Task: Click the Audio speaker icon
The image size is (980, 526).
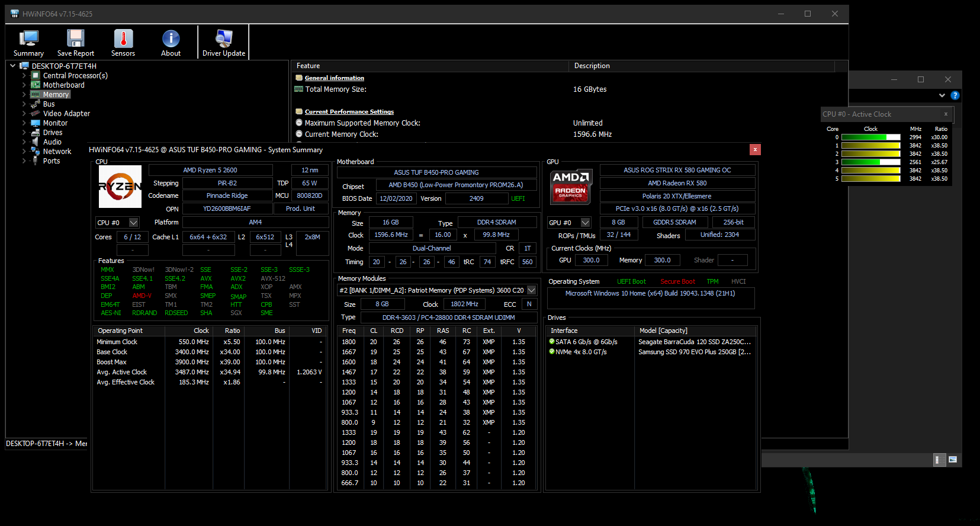Action: point(36,142)
